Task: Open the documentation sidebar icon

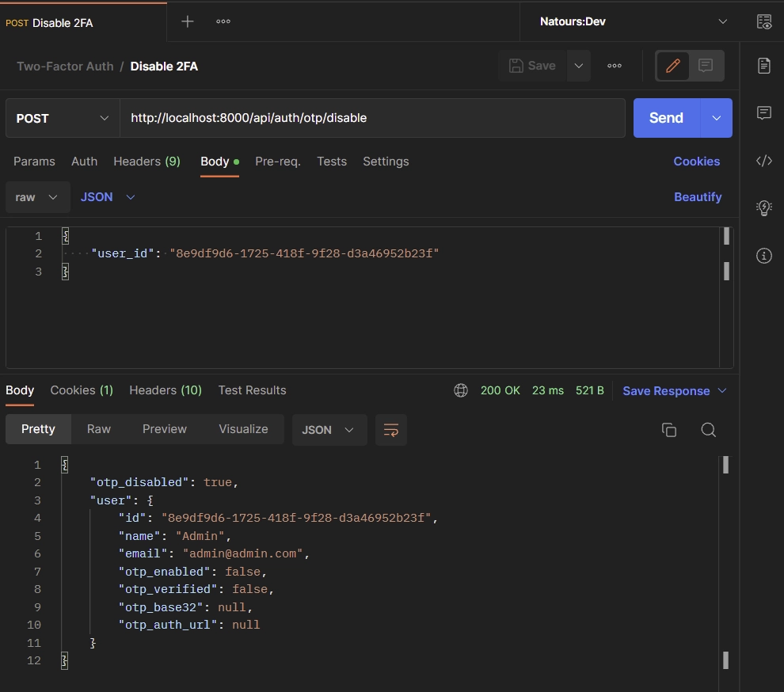Action: 764,66
